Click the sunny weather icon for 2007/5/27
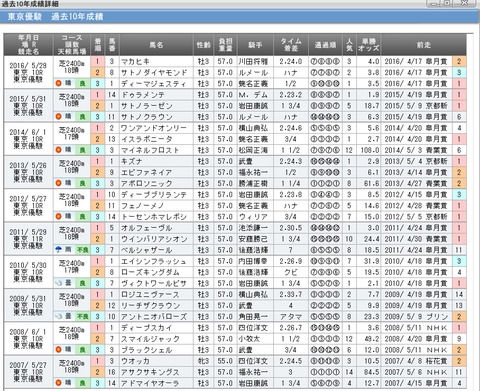Viewport: 480px width, 391px height. (59, 383)
